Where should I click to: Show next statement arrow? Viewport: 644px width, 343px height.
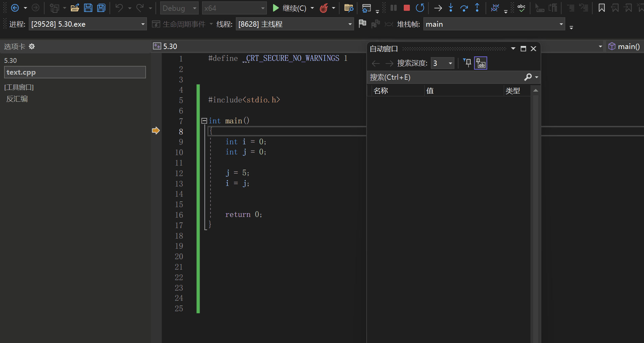click(438, 8)
